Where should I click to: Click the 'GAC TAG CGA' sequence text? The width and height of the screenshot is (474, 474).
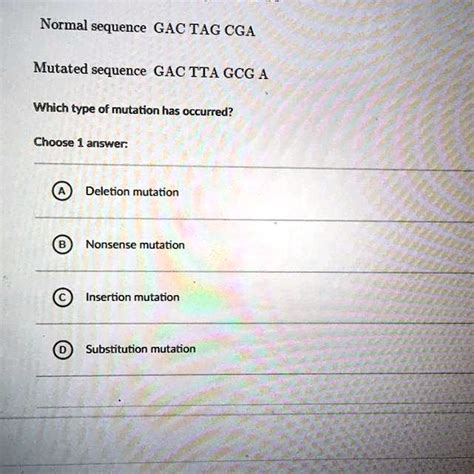pos(204,30)
